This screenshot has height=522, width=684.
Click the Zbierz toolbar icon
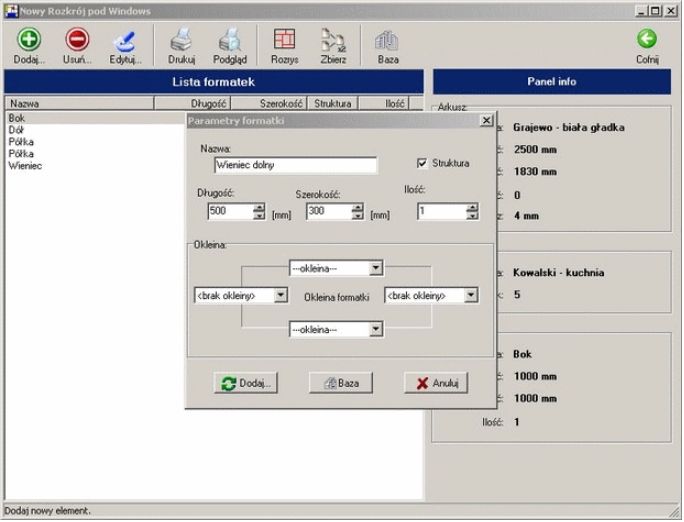(x=333, y=40)
